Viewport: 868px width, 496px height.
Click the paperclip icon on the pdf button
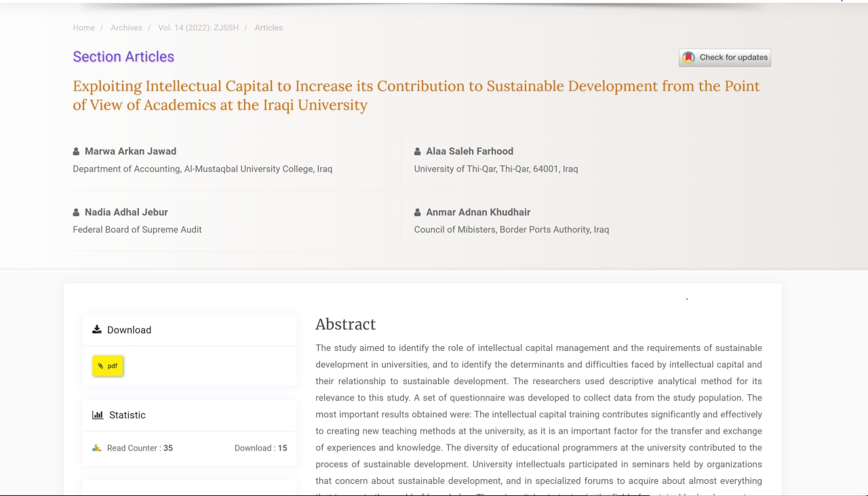pos(101,367)
